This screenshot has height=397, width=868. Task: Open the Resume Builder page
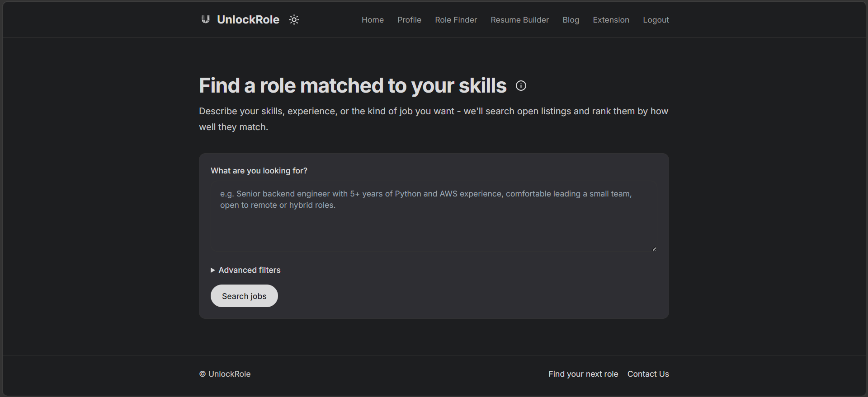[x=519, y=20]
